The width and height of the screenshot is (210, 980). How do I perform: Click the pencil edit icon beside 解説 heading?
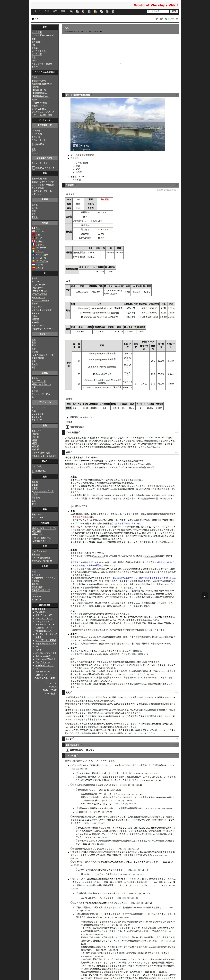pyautogui.click(x=71, y=452)
